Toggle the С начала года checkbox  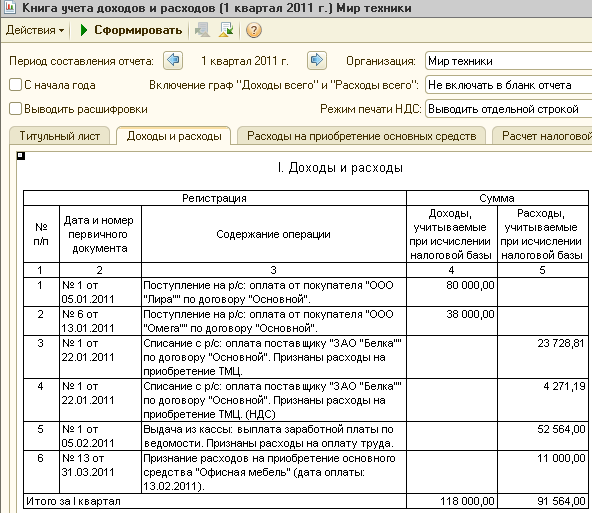15,85
